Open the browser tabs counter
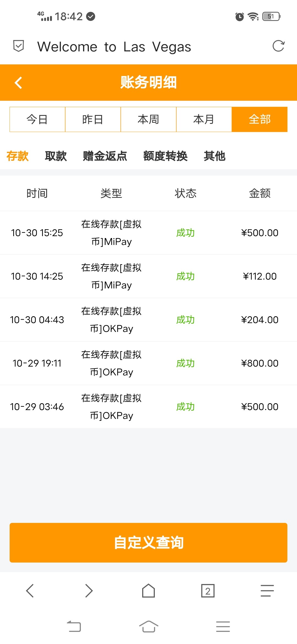297x644 pixels. point(208,591)
